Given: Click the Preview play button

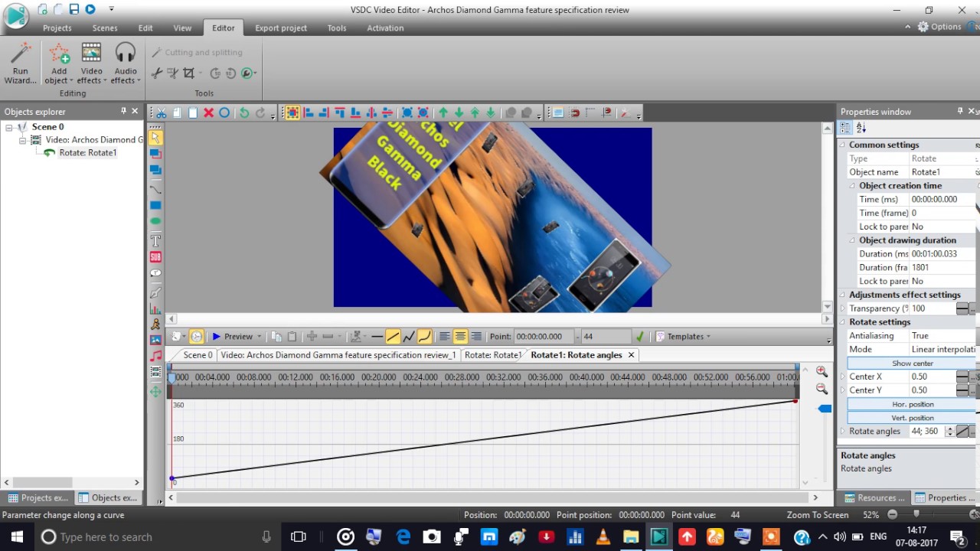Looking at the screenshot, I should tap(233, 337).
